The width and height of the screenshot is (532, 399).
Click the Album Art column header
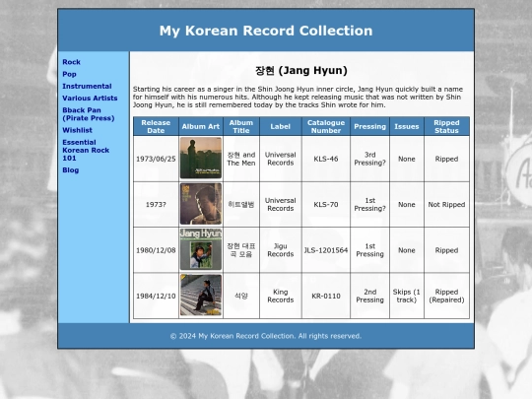pyautogui.click(x=201, y=126)
